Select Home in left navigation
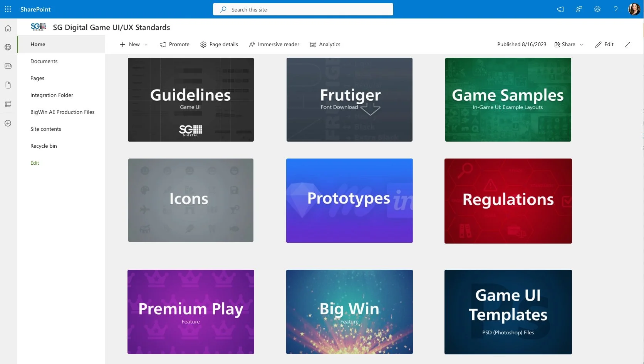Viewport: 644px width, 364px height. pos(61,44)
